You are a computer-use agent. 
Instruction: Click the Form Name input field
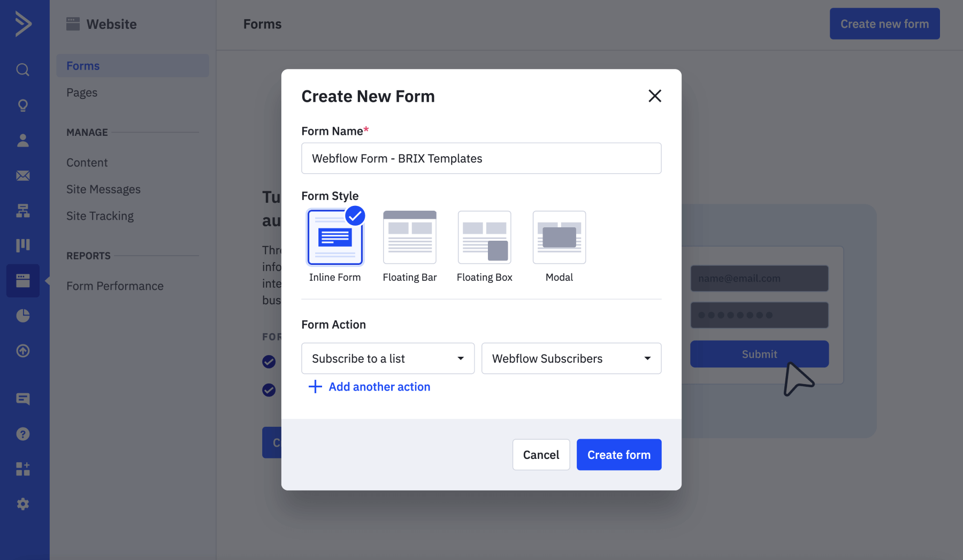click(x=481, y=158)
